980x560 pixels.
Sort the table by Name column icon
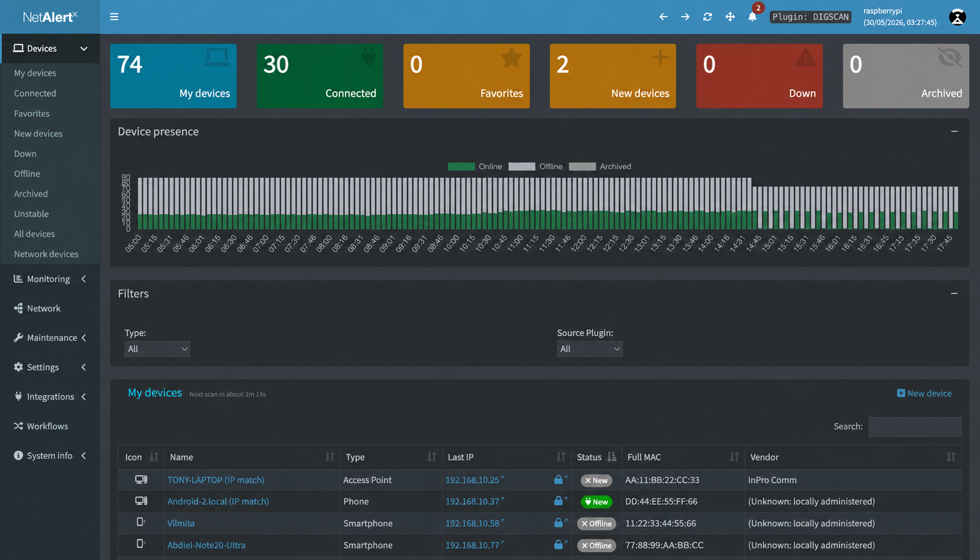click(329, 457)
